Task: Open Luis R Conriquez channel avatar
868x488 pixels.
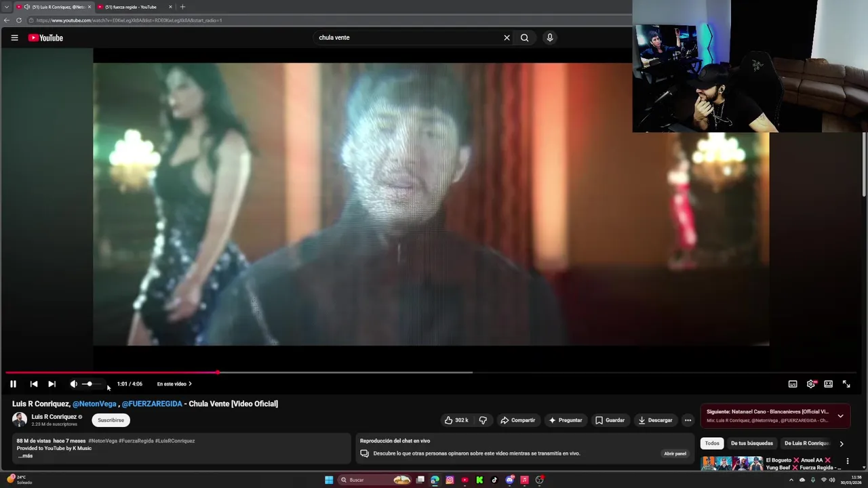Action: click(20, 420)
